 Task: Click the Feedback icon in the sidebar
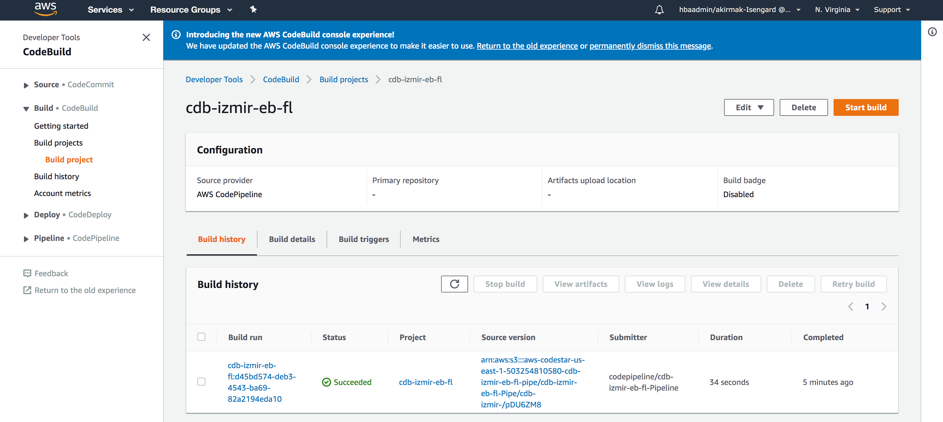(x=27, y=273)
